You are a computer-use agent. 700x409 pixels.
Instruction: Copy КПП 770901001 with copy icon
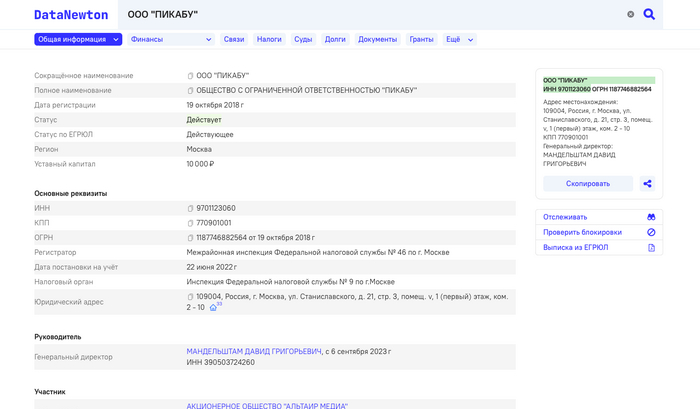(x=190, y=223)
